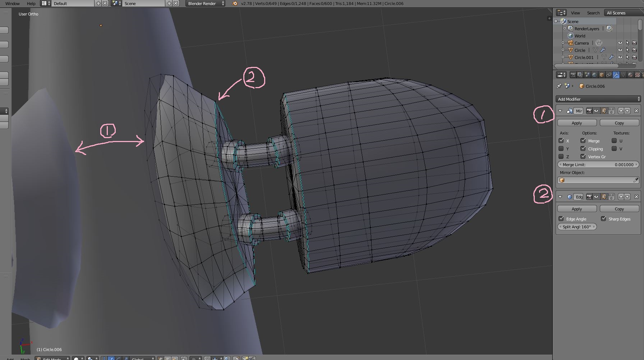Open the Blender Render engine dropdown
Screen dimensions: 644x360
click(x=205, y=4)
